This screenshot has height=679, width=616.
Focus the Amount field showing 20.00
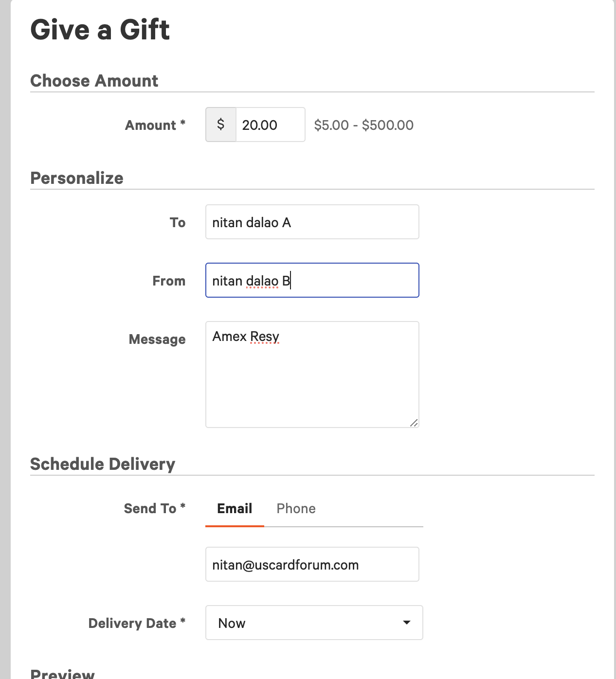[270, 125]
